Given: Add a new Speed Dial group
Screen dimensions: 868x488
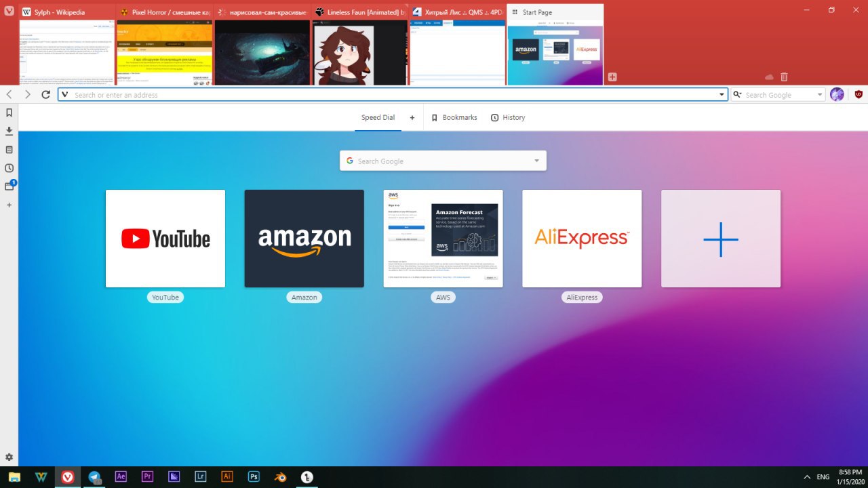Looking at the screenshot, I should 412,117.
